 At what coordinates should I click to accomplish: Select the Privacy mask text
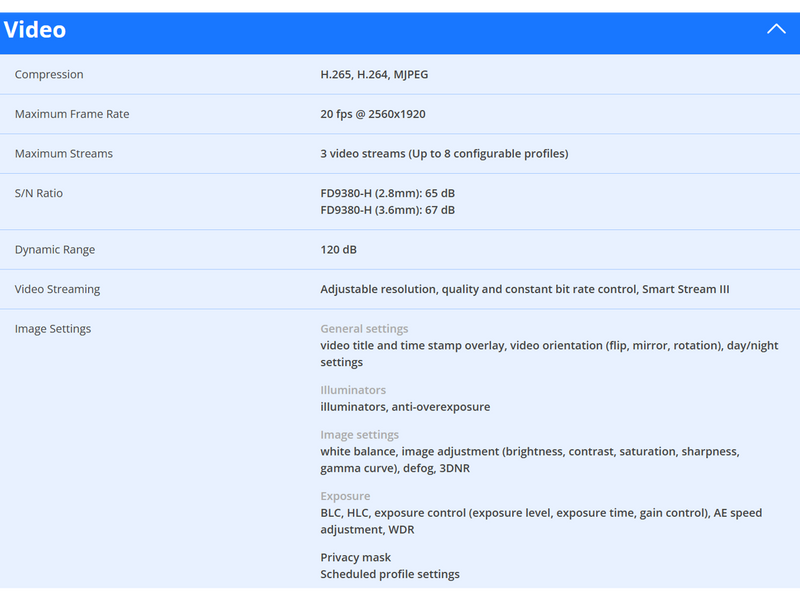pyautogui.click(x=356, y=557)
